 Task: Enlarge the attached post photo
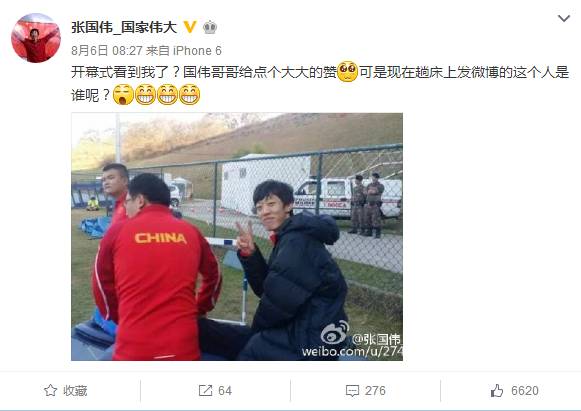click(x=237, y=236)
